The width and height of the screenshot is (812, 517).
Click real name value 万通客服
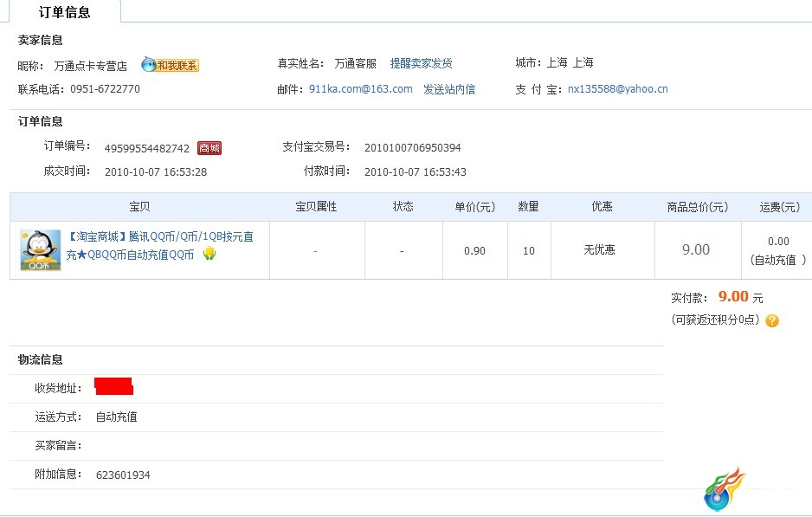click(x=355, y=64)
